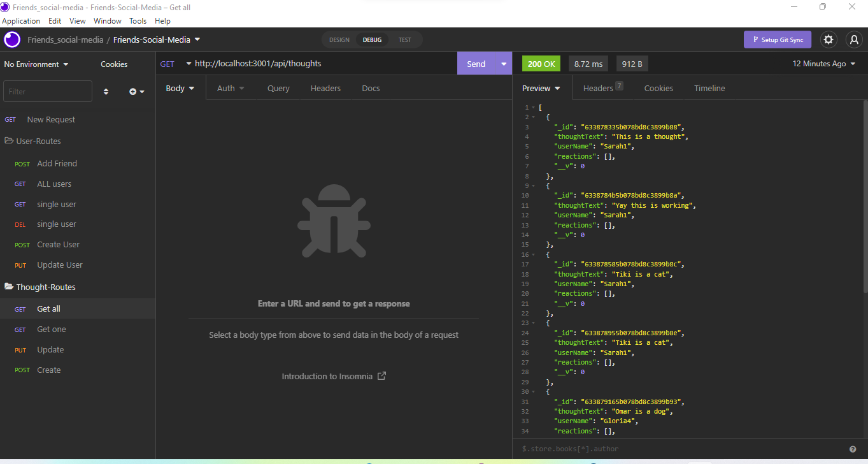
Task: Open the Insomnia application logo menu
Action: pos(11,40)
